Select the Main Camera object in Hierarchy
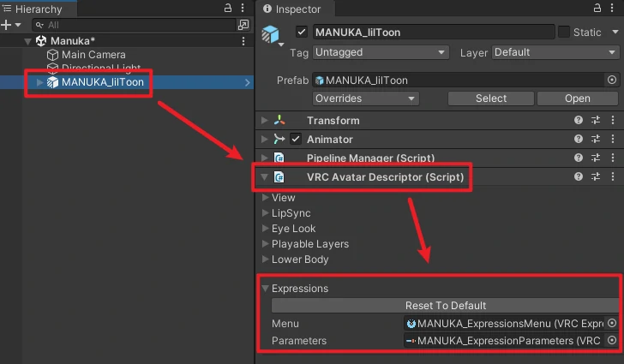Viewport: 624px width, 364px height. click(93, 55)
